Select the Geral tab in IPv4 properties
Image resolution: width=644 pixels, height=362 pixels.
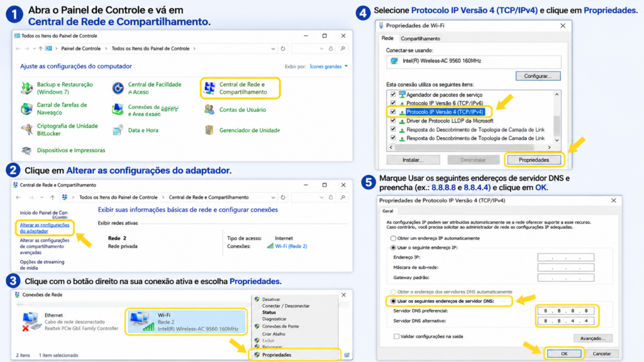pyautogui.click(x=387, y=211)
